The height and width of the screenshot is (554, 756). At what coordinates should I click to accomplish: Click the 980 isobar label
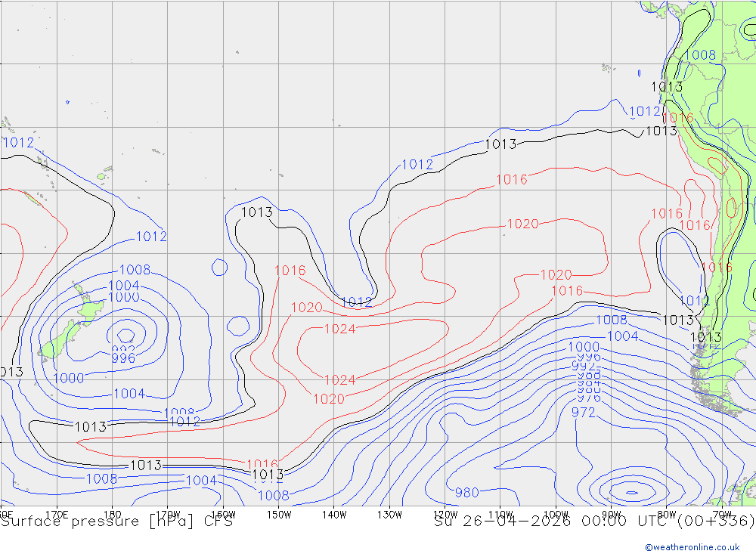tap(466, 492)
